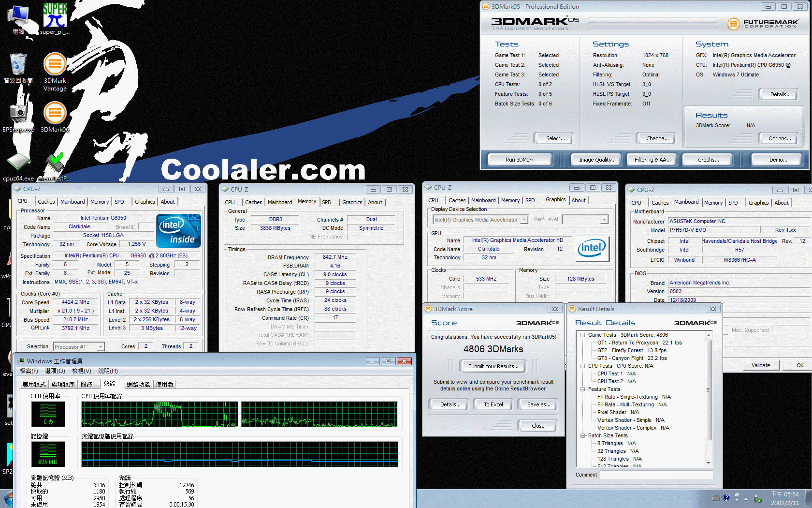This screenshot has width=812, height=508.
Task: Open the Processor #1 selection dropdown
Action: pos(101,347)
